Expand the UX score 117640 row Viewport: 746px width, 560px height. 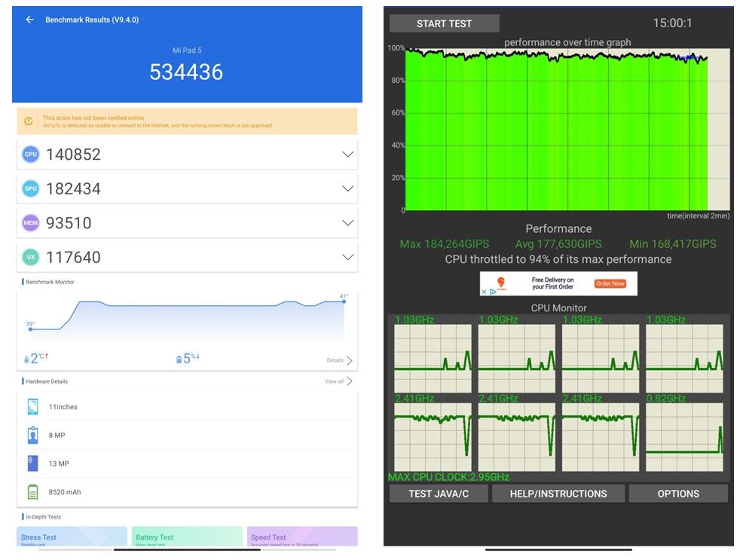tap(348, 257)
